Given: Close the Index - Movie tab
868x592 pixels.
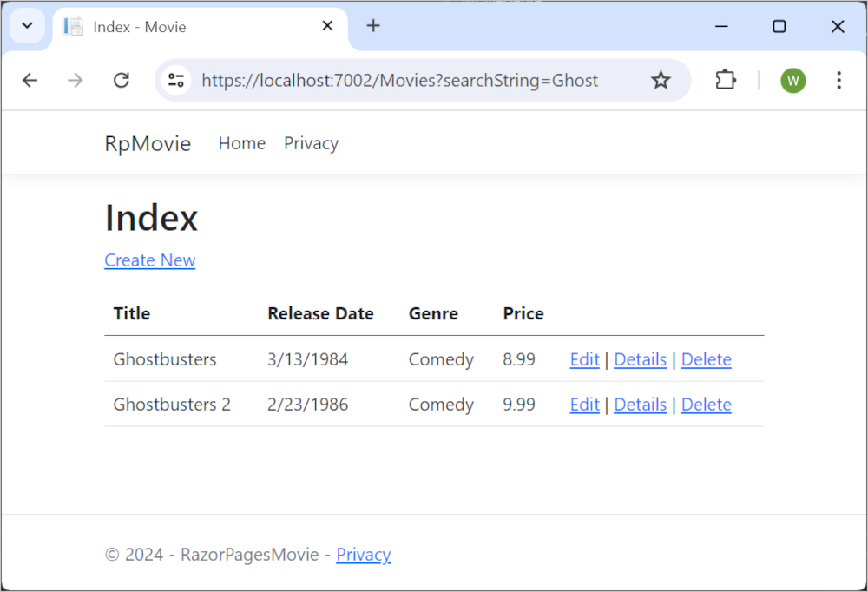Looking at the screenshot, I should click(x=326, y=26).
